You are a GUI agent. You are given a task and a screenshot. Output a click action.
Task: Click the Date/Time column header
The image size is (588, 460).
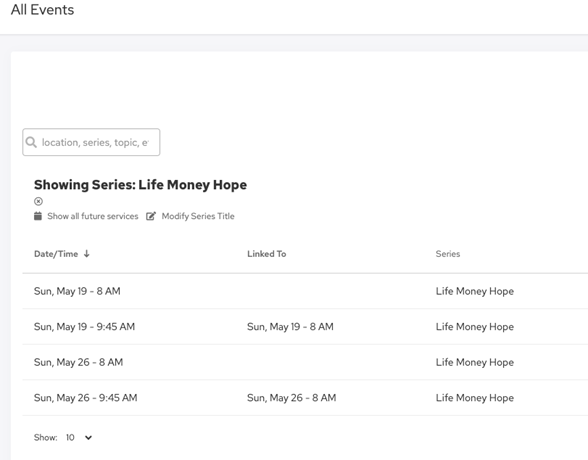56,254
